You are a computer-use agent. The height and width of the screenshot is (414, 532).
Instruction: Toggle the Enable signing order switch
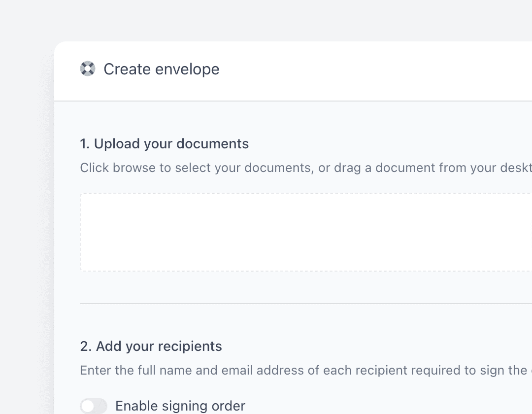(x=94, y=406)
